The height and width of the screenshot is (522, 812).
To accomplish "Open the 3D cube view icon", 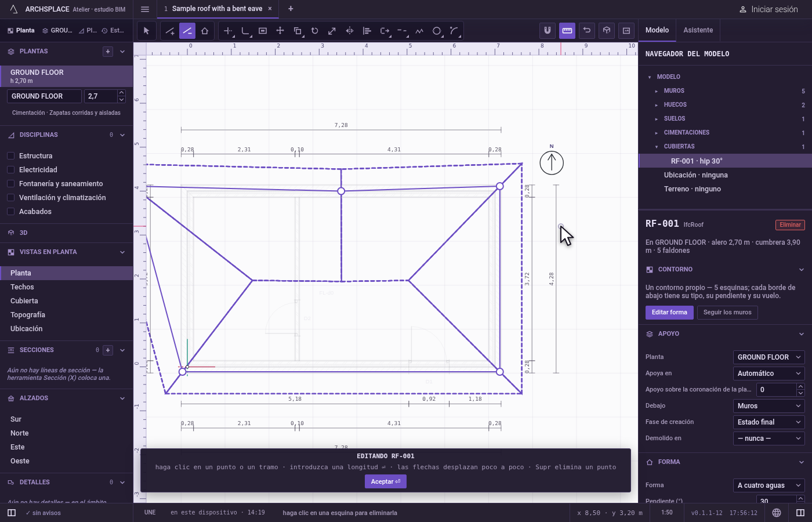I will 607,31.
